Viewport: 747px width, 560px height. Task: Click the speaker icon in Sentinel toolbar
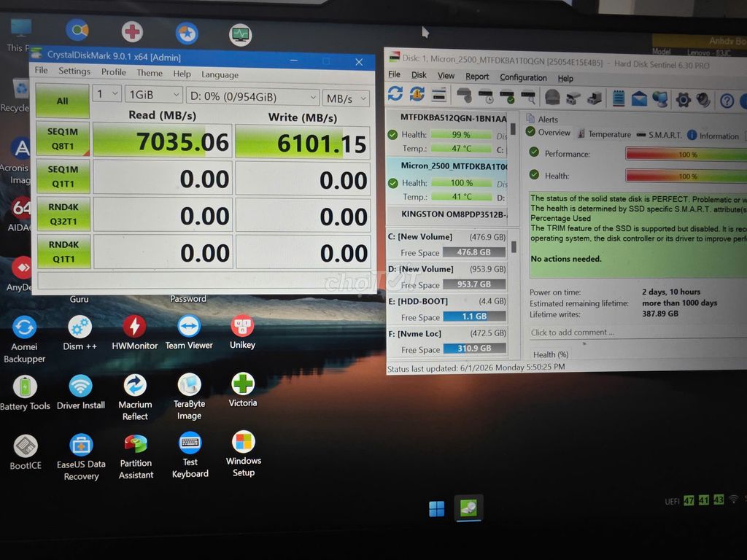703,101
